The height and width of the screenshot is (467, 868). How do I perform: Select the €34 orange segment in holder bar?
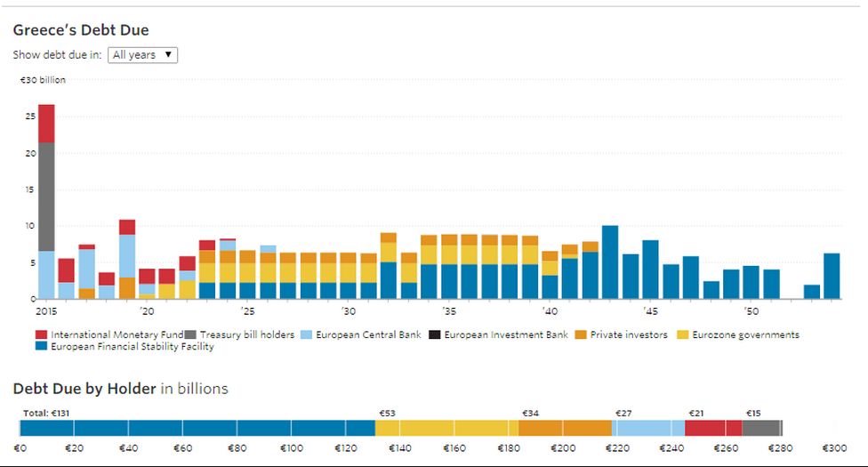click(566, 427)
